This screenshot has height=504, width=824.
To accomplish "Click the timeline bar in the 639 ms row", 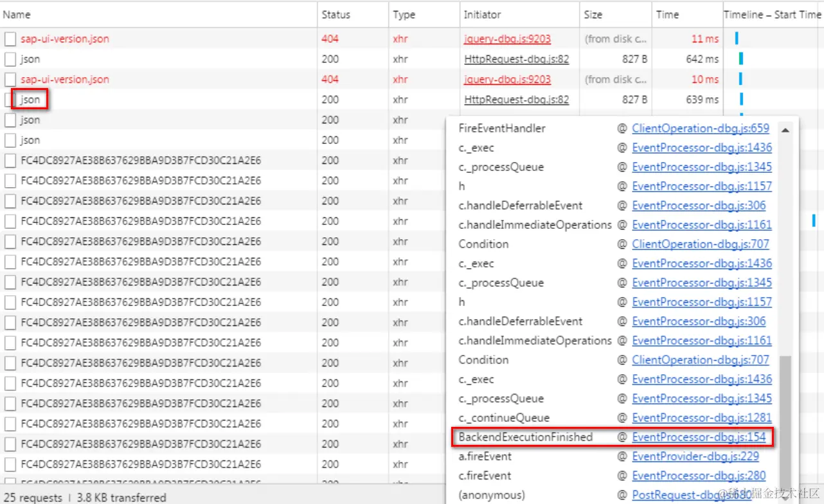I will click(x=741, y=100).
